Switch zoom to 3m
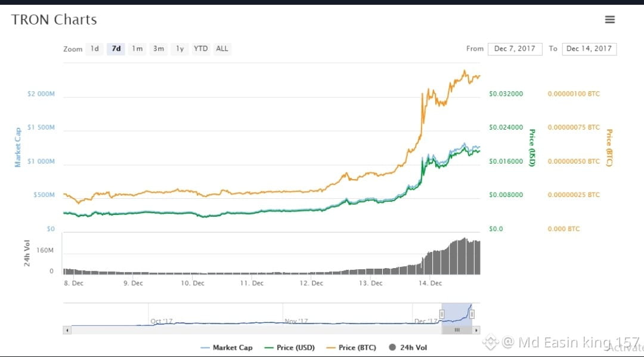644x357 pixels. point(159,49)
